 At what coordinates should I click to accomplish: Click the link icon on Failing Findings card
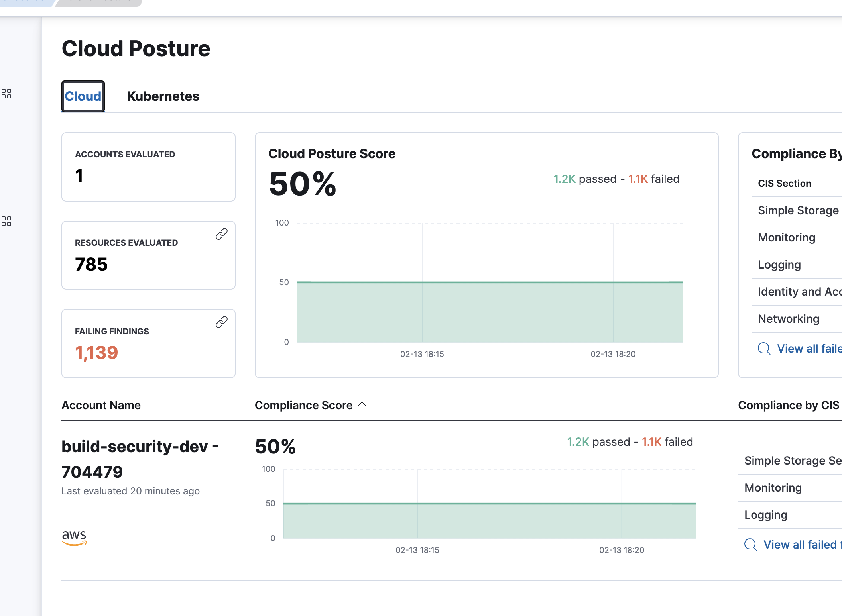click(x=221, y=322)
